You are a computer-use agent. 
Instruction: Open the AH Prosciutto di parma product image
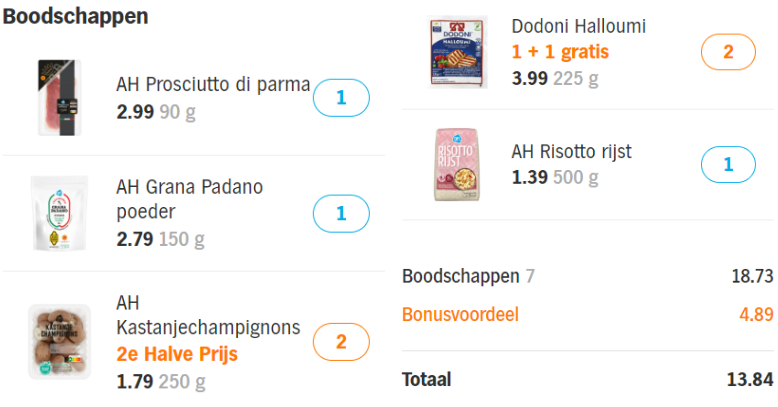(x=60, y=98)
